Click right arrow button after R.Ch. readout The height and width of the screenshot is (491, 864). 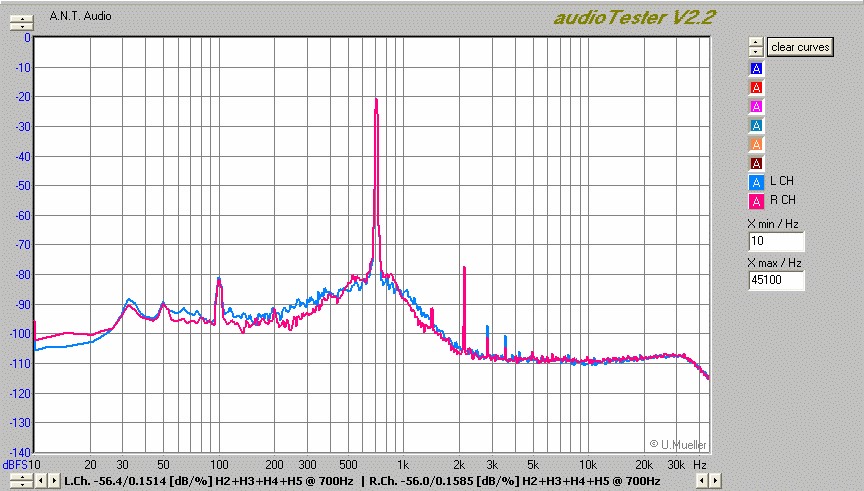(x=715, y=481)
